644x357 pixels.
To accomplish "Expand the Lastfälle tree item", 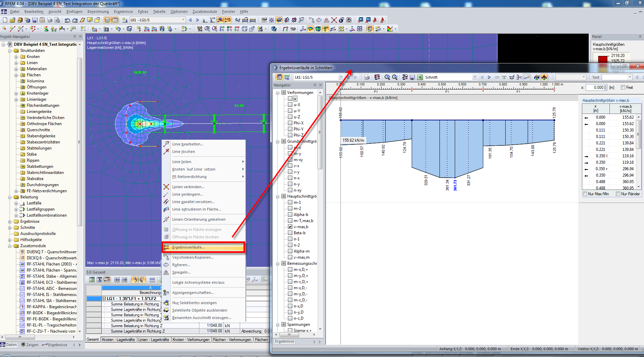I will click(16, 203).
